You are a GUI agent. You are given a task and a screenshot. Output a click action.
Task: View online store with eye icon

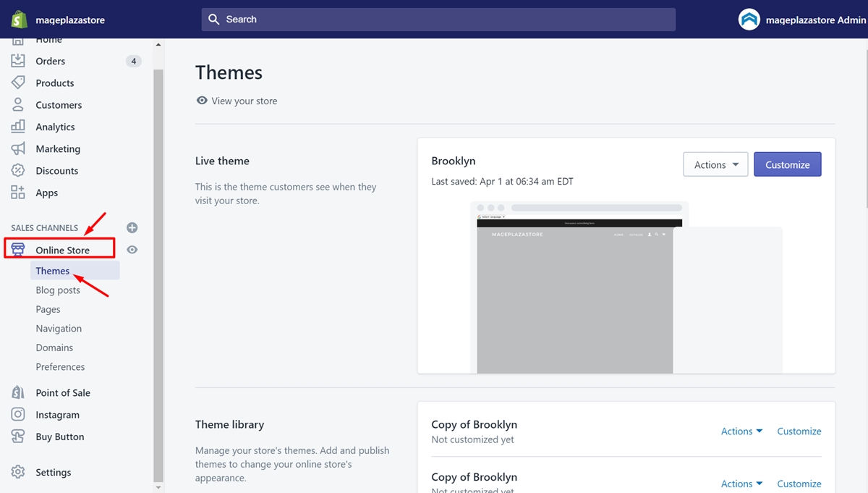[132, 250]
